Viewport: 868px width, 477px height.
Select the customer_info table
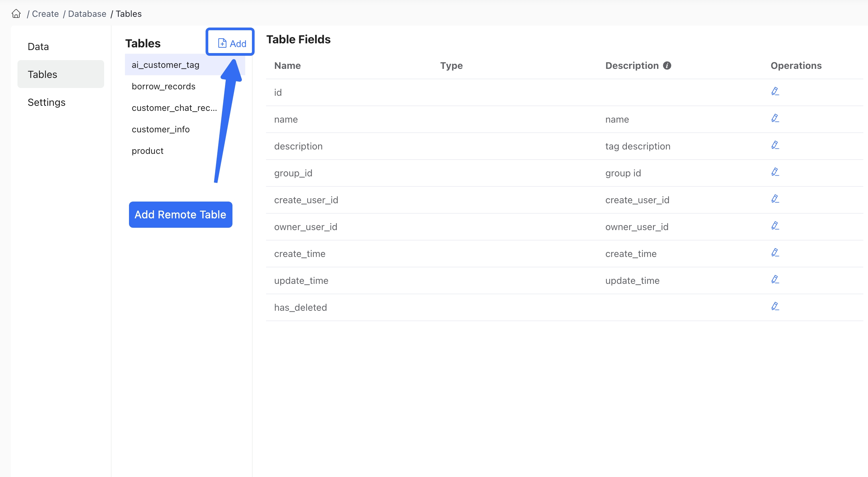click(185, 129)
